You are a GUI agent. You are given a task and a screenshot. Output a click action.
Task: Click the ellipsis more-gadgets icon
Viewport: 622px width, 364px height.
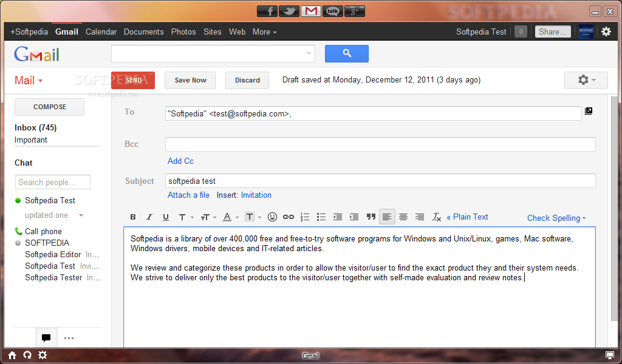[69, 338]
